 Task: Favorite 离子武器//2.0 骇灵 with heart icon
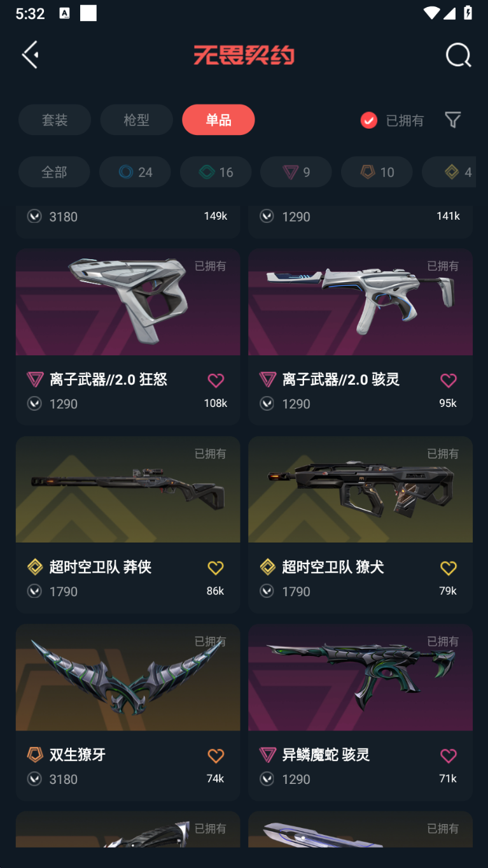[449, 380]
